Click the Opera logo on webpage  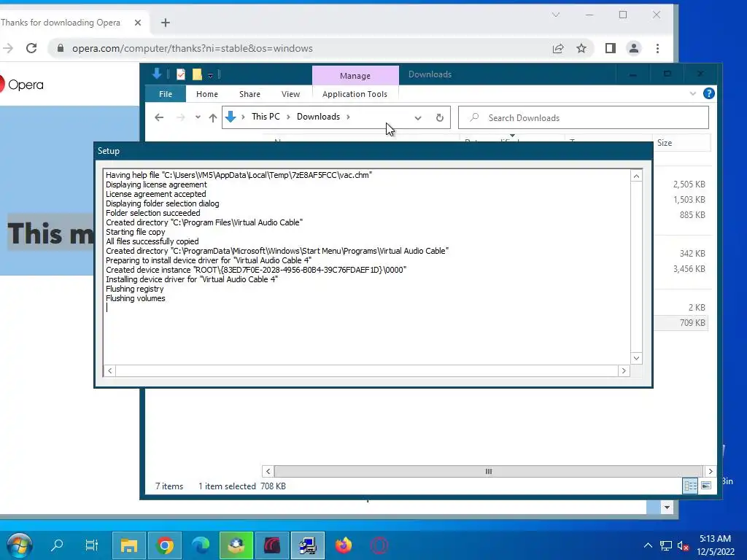tap(22, 85)
